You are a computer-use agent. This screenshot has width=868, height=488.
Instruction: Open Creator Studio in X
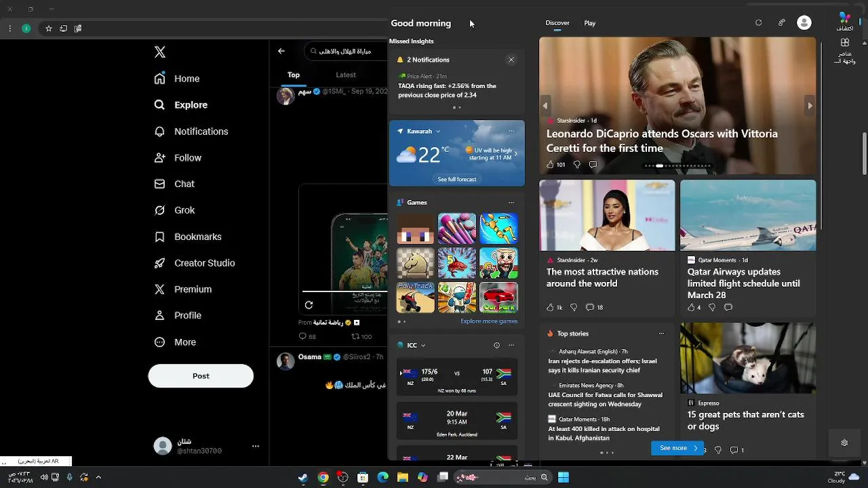(x=195, y=263)
